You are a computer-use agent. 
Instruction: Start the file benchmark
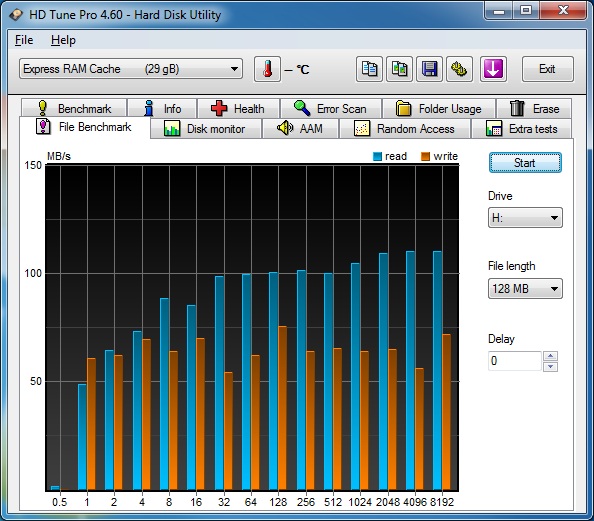coord(525,163)
